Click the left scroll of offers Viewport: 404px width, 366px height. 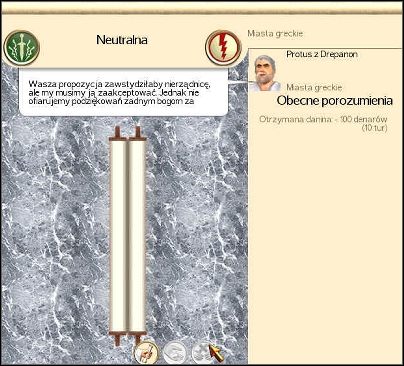pyautogui.click(x=118, y=236)
